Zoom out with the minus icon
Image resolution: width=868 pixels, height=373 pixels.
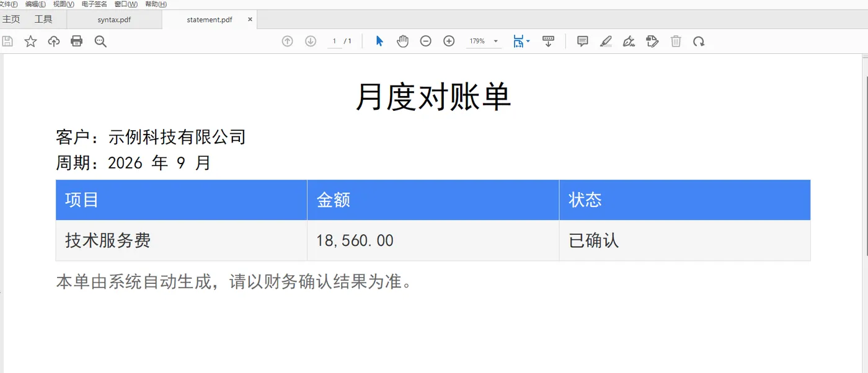tap(426, 42)
